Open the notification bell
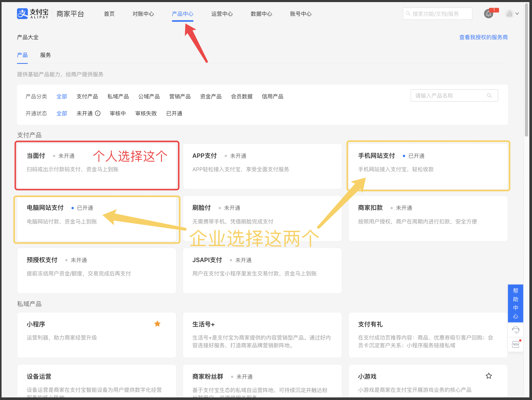 488,14
